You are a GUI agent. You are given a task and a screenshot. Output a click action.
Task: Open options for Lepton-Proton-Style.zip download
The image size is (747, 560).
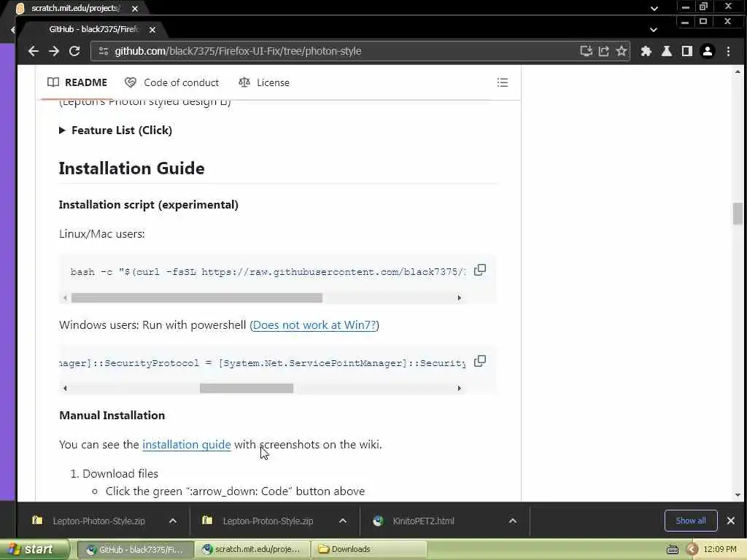coord(343,521)
